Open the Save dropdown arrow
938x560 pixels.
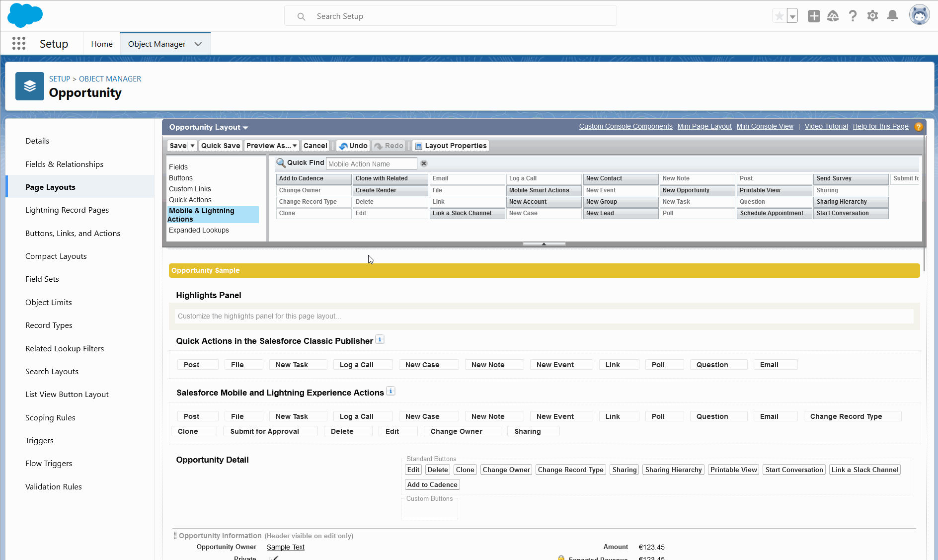tap(193, 146)
